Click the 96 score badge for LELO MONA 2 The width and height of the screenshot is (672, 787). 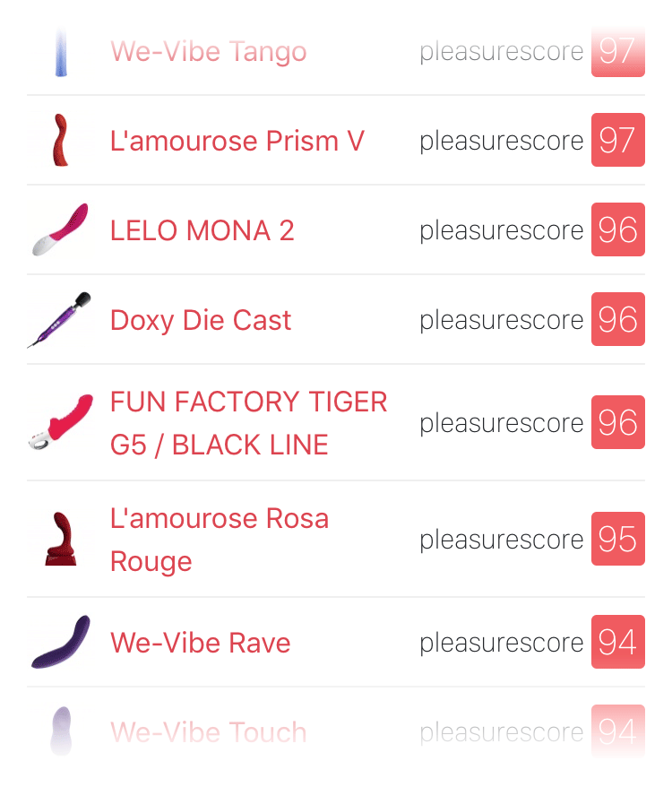[618, 229]
